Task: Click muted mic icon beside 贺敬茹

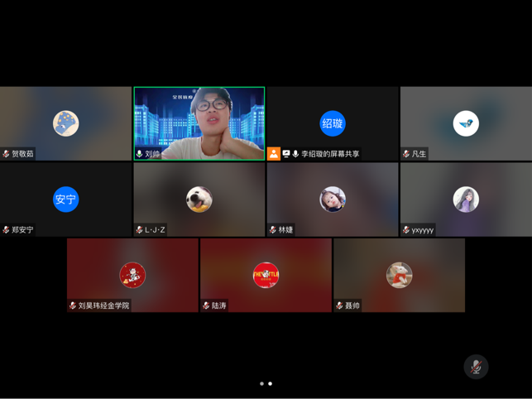Action: [7, 154]
